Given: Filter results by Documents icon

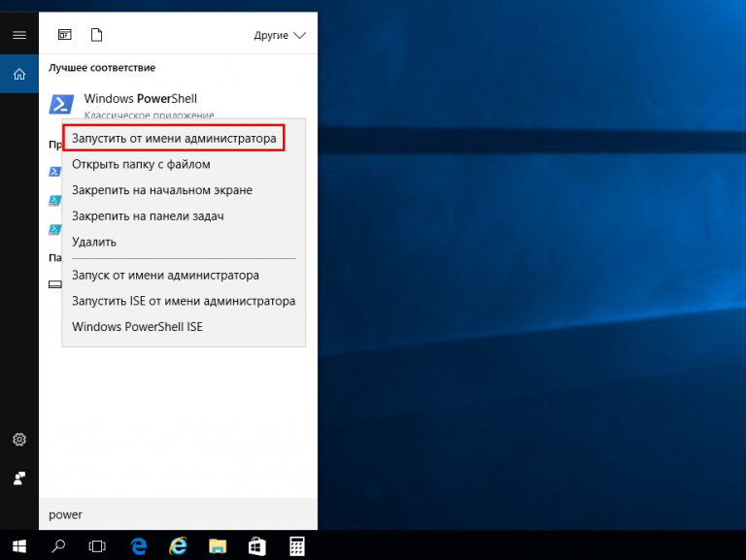Looking at the screenshot, I should click(x=96, y=35).
